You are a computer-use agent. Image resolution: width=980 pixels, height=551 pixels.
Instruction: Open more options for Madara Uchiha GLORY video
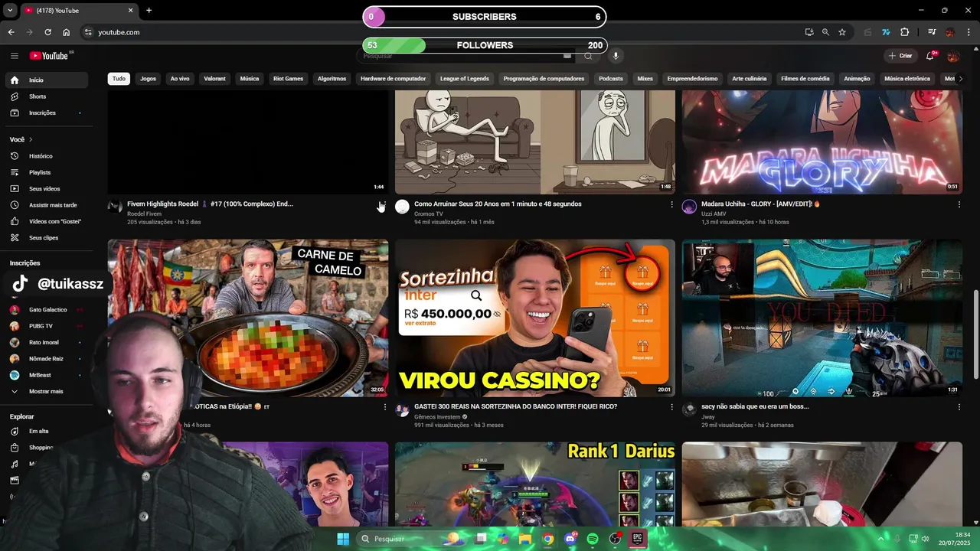959,204
